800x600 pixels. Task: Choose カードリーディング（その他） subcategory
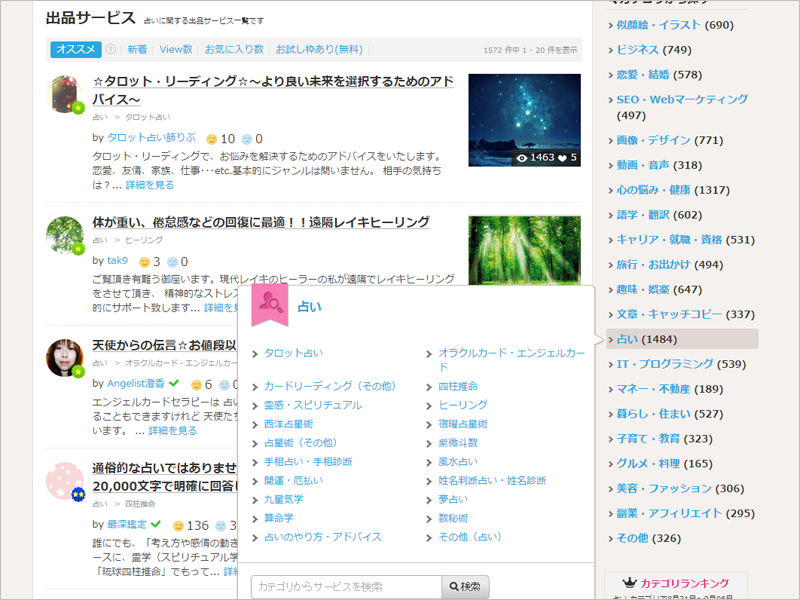pos(330,386)
